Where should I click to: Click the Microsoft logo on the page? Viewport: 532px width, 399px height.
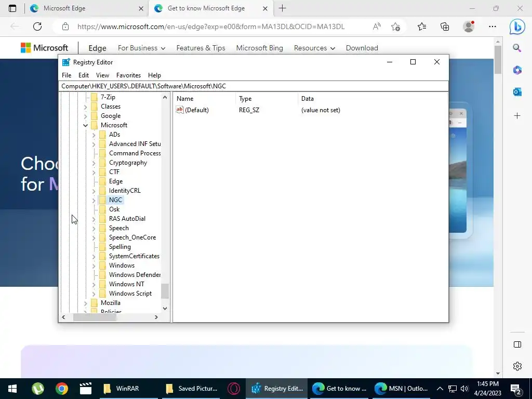coord(45,48)
